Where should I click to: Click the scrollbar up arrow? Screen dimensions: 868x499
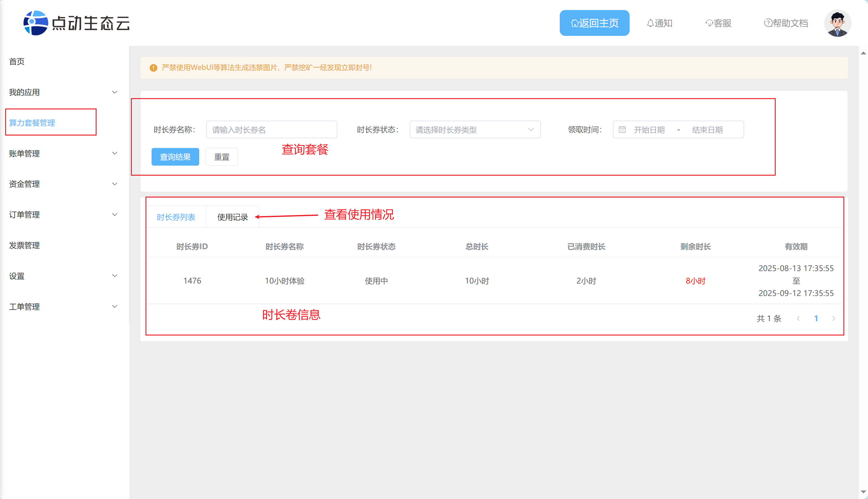tap(863, 53)
